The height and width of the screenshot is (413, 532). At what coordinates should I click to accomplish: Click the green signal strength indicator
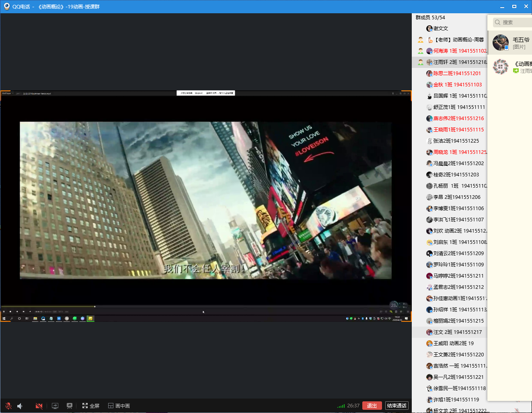coord(341,406)
